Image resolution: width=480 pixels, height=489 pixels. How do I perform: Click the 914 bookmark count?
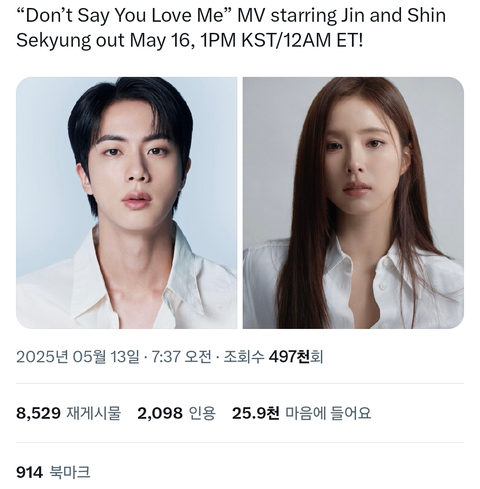[29, 472]
